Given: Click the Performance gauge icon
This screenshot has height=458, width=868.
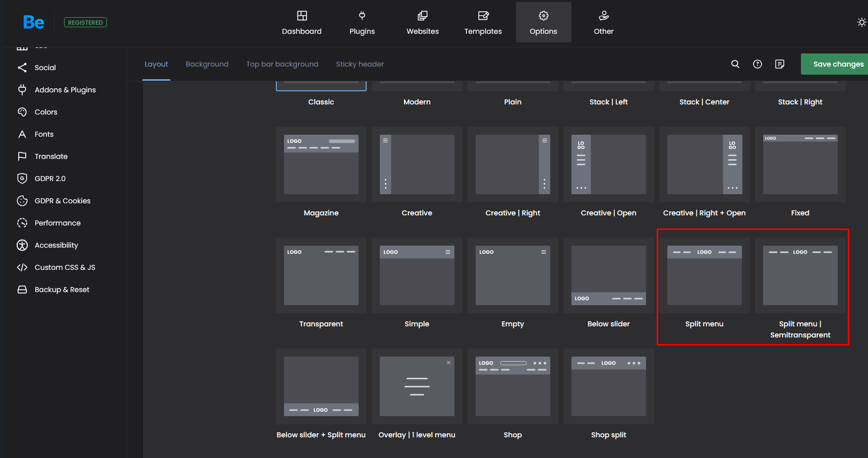Looking at the screenshot, I should click(22, 223).
